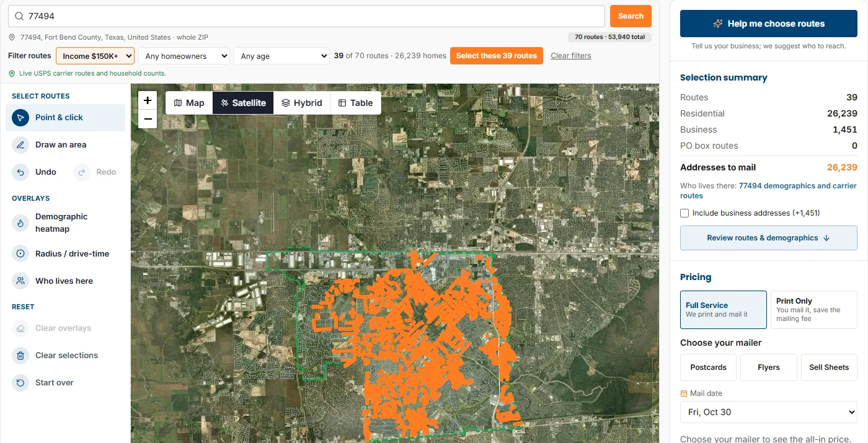This screenshot has height=443, width=868.
Task: Choose the Sell Sheets mailer
Action: click(x=829, y=367)
